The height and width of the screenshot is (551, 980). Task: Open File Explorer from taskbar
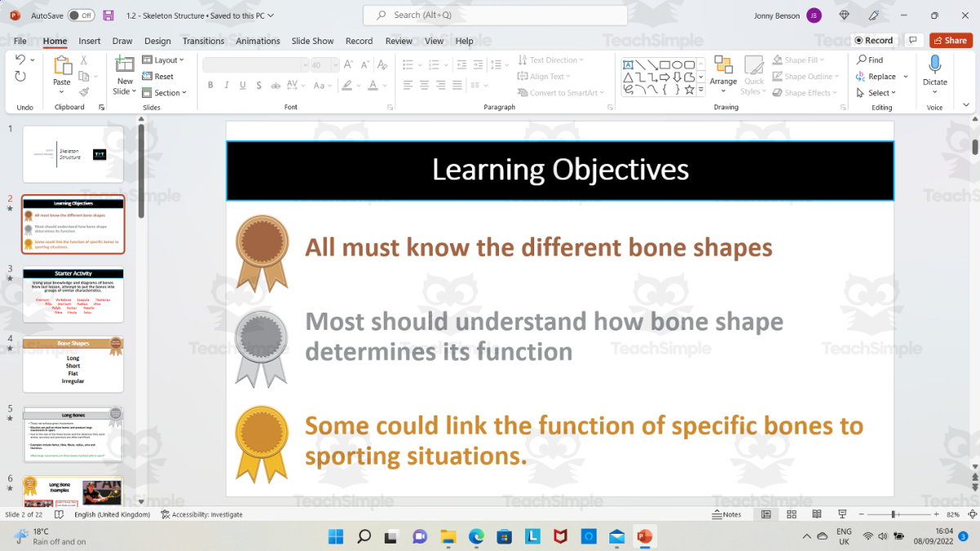coord(448,536)
